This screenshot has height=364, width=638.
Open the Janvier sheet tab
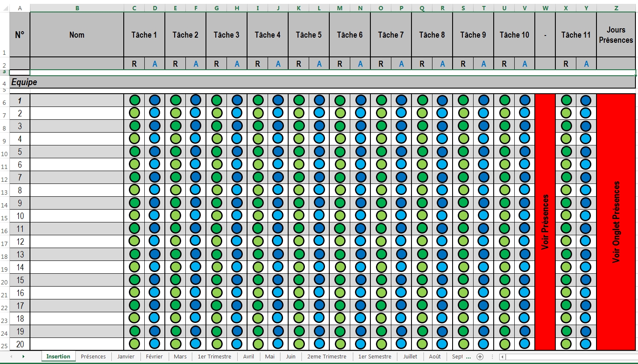(x=126, y=357)
